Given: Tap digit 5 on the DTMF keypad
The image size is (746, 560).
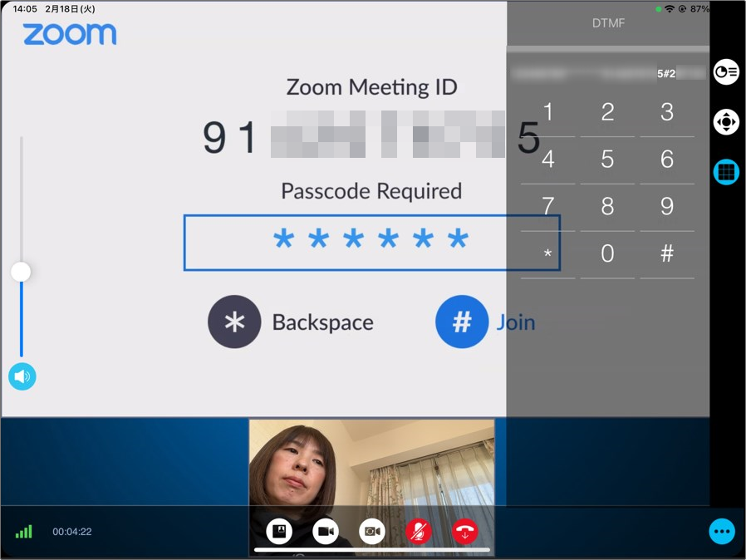Looking at the screenshot, I should (x=607, y=160).
